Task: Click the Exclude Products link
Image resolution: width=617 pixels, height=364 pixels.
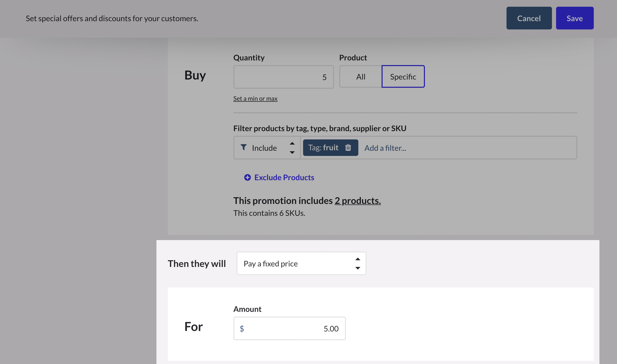Action: [x=284, y=177]
